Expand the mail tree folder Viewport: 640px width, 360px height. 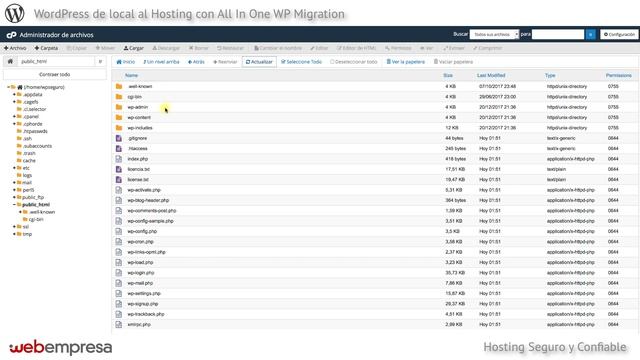click(14, 182)
